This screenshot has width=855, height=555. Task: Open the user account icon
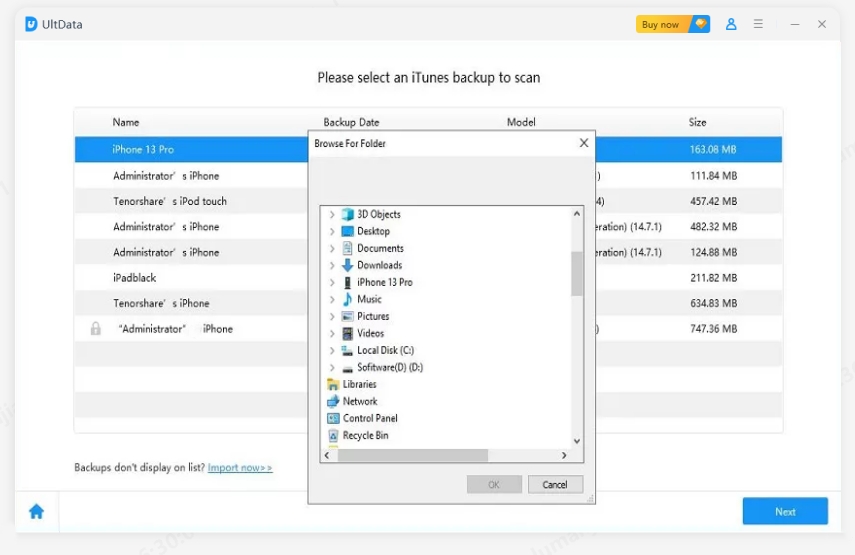point(731,24)
